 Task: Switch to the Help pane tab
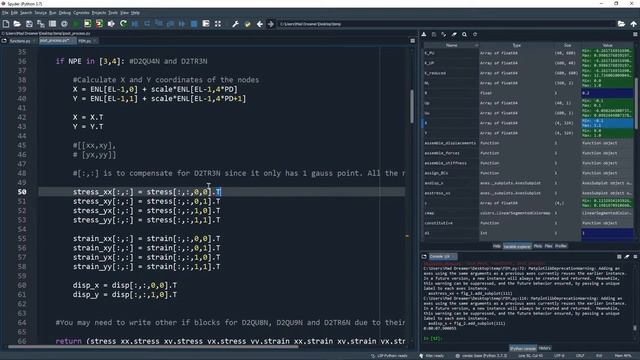tap(496, 246)
